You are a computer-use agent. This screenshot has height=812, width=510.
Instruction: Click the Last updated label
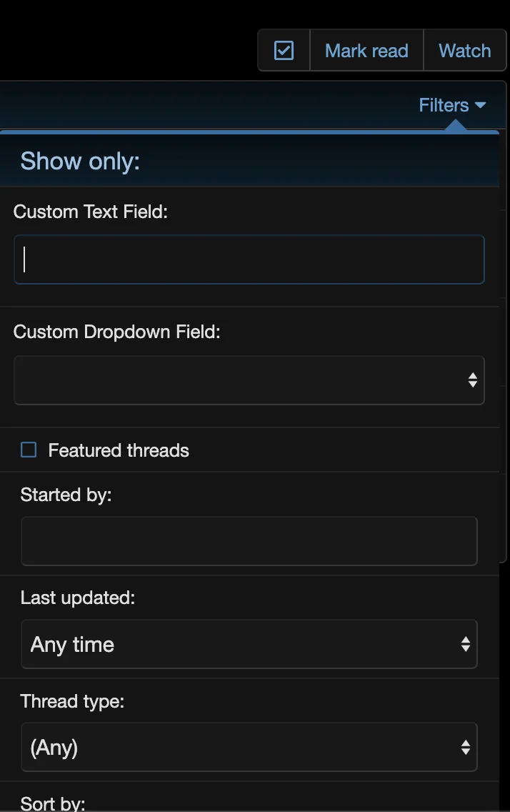click(x=78, y=598)
